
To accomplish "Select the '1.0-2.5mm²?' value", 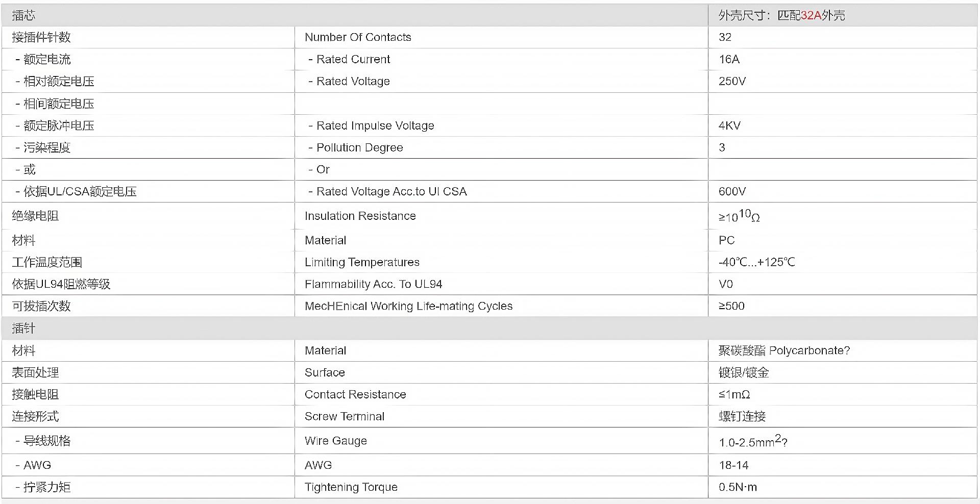I will (753, 441).
